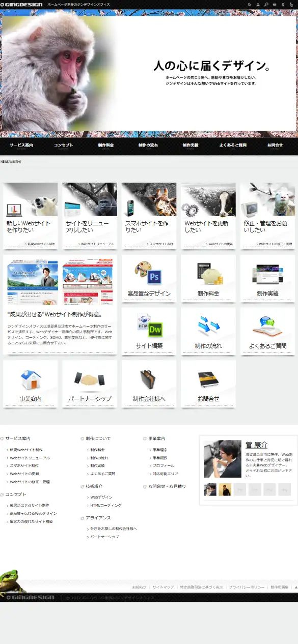The width and height of the screenshot is (298, 644).
Task: Click the profile name 菅 康介
Action: click(x=256, y=445)
